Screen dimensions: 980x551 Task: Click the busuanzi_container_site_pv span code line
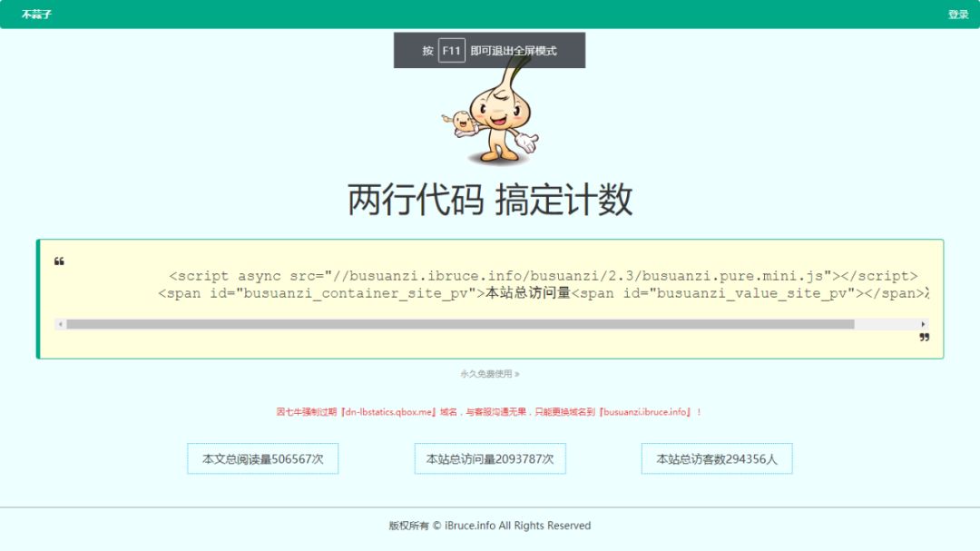[x=544, y=293]
